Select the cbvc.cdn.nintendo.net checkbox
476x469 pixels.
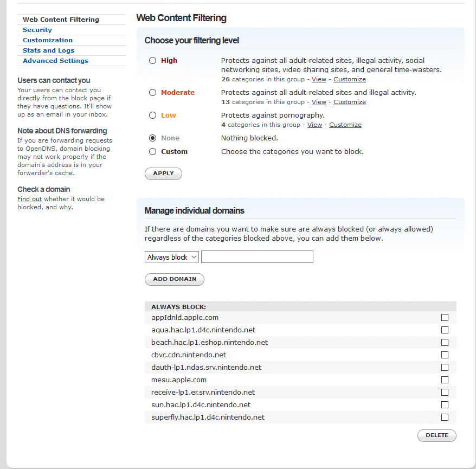click(x=445, y=355)
